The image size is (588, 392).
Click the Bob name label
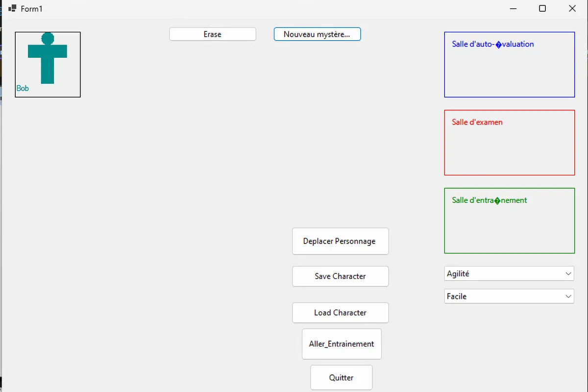pos(23,89)
